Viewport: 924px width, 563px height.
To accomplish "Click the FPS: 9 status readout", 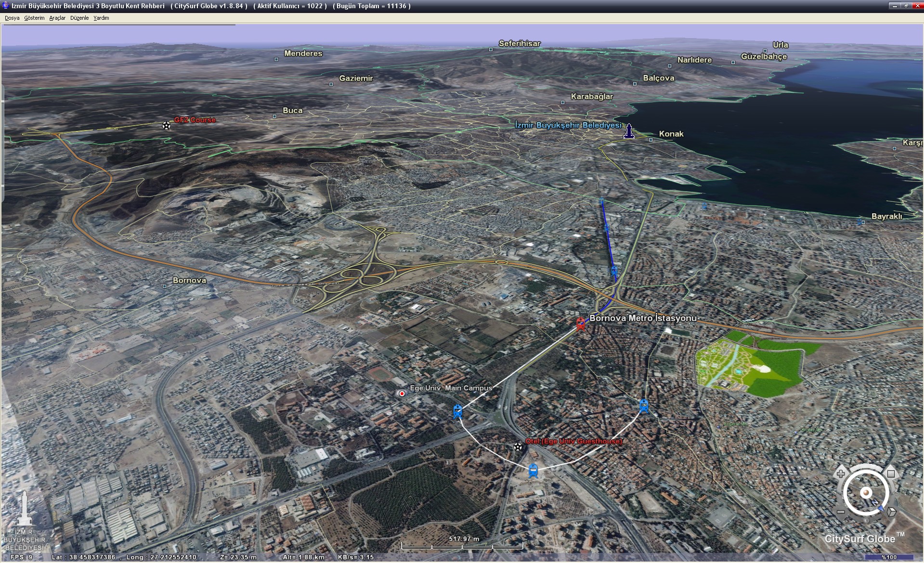I will [x=21, y=557].
